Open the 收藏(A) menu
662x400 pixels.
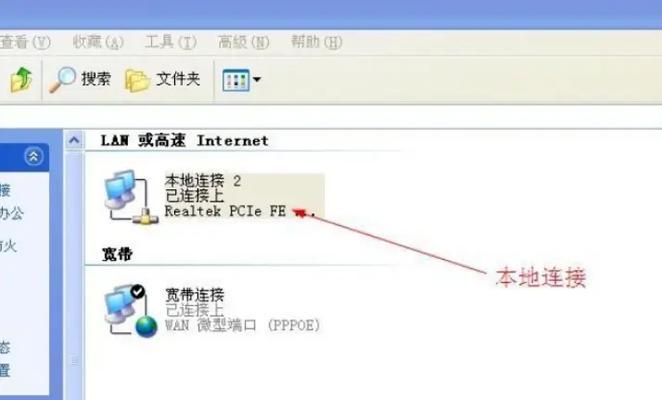pos(98,42)
